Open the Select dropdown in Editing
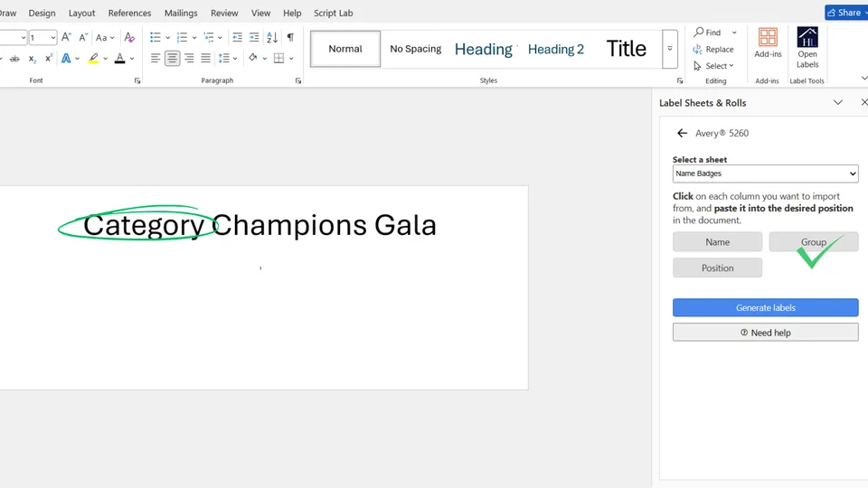 (713, 66)
